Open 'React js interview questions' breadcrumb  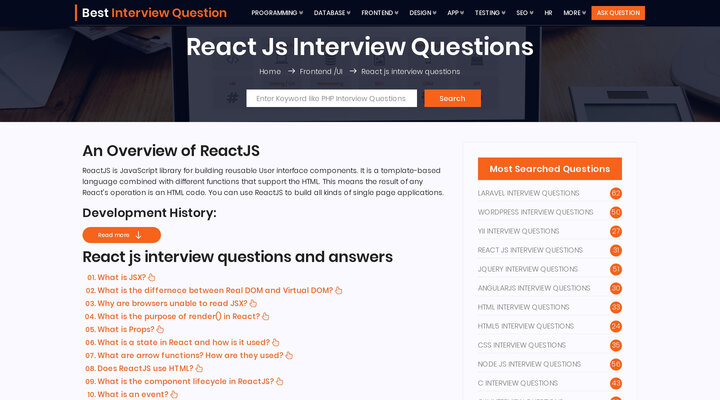[411, 72]
